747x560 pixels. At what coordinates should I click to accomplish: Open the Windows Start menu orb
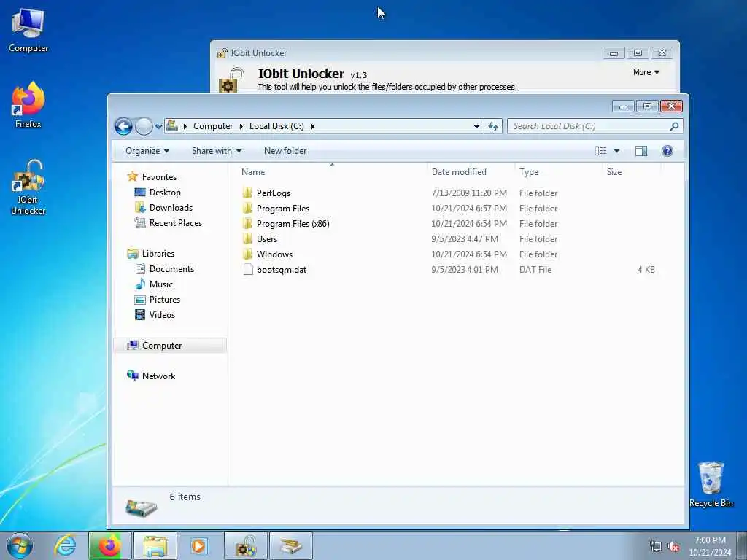point(20,545)
